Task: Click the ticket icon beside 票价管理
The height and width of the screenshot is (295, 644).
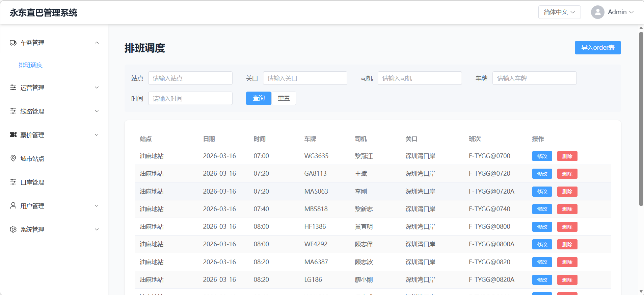Action: click(x=13, y=135)
